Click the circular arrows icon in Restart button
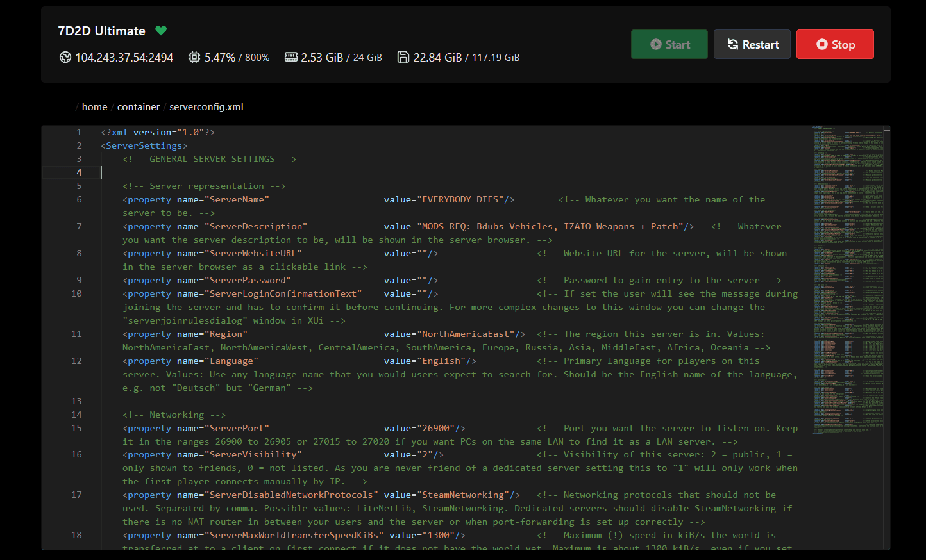Image resolution: width=926 pixels, height=560 pixels. pyautogui.click(x=732, y=44)
